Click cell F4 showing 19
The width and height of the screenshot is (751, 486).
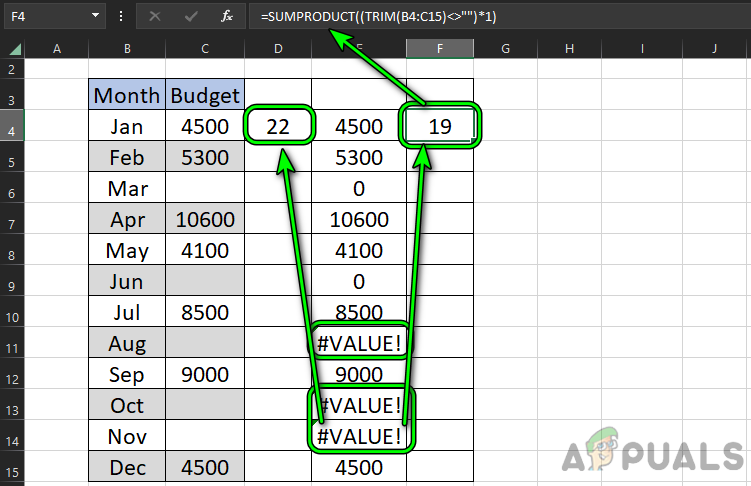440,125
